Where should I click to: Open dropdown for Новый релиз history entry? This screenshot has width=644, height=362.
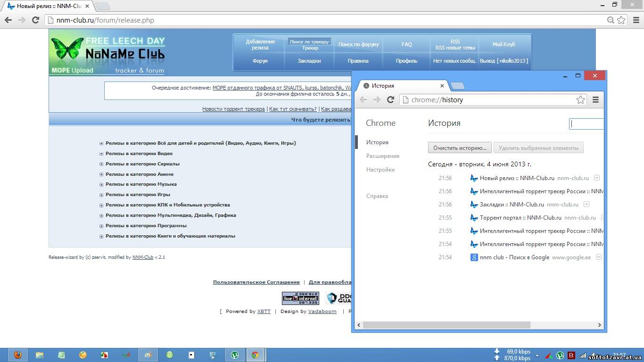click(x=597, y=178)
